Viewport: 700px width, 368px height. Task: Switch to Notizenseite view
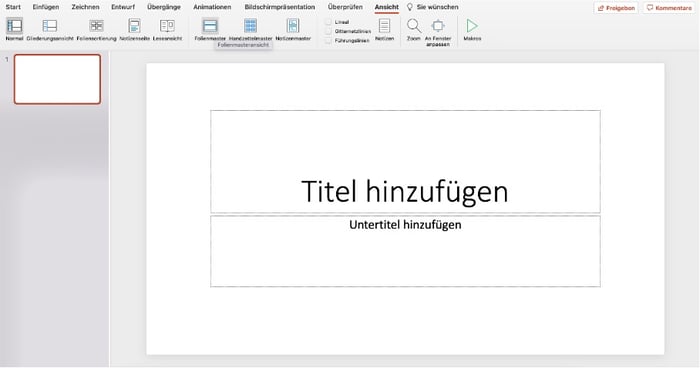(x=134, y=29)
